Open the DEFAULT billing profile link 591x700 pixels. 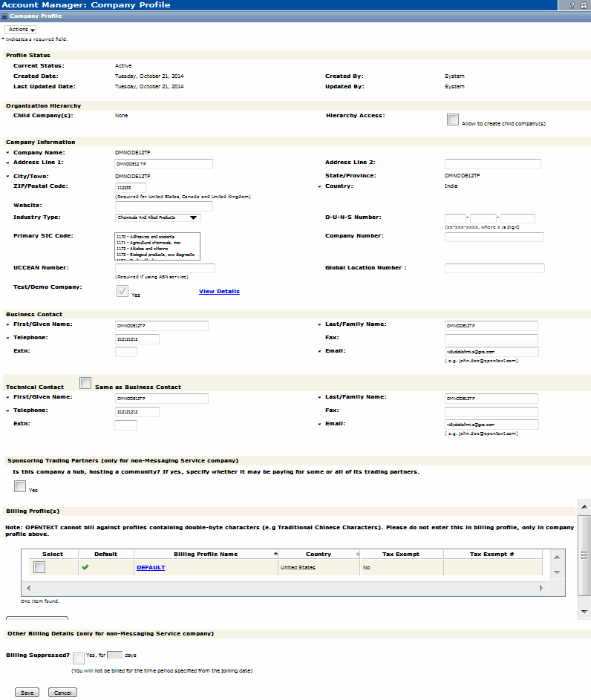[151, 568]
